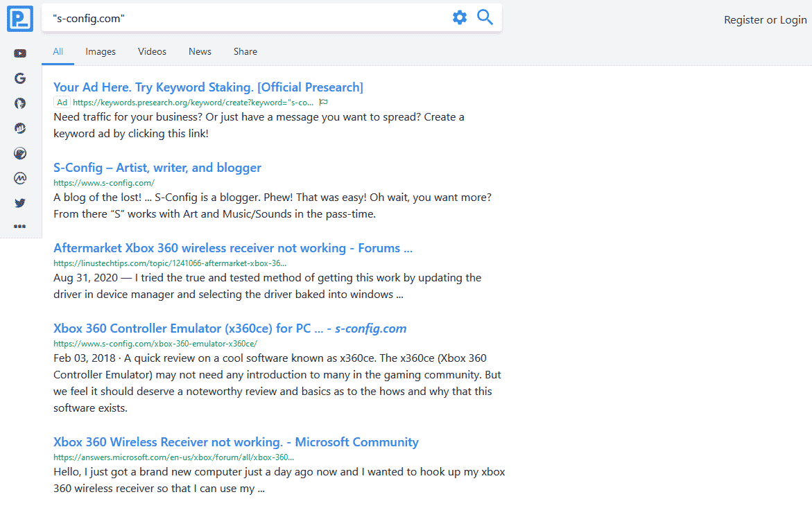Image resolution: width=812 pixels, height=508 pixels.
Task: Open Xbox 360 Wireless Receiver Microsoft Community result
Action: coord(236,442)
